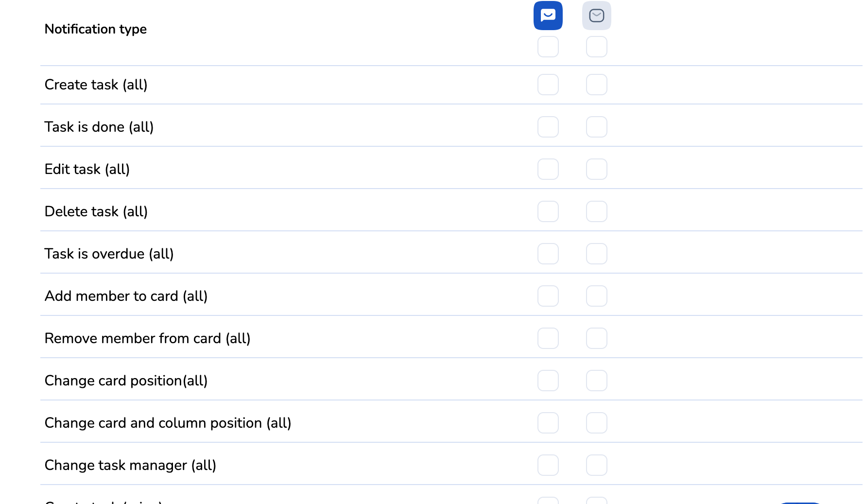864x504 pixels.
Task: Enable email notification for Remove member from card
Action: [596, 338]
